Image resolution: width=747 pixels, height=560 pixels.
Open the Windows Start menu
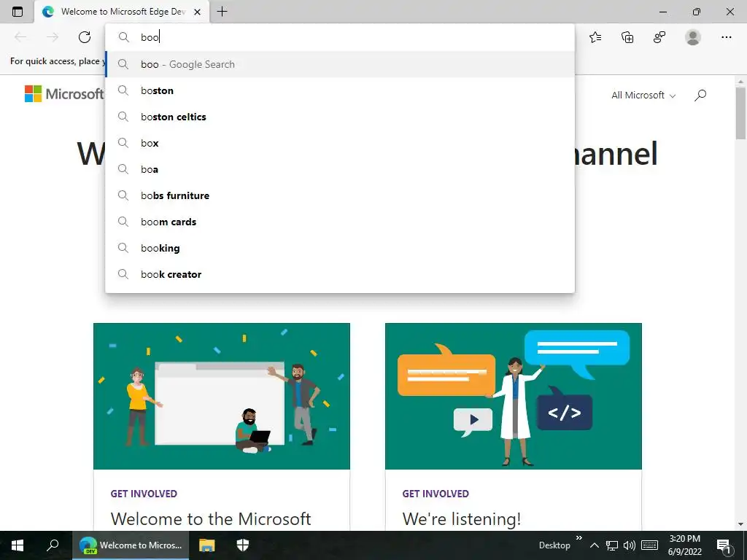18,545
